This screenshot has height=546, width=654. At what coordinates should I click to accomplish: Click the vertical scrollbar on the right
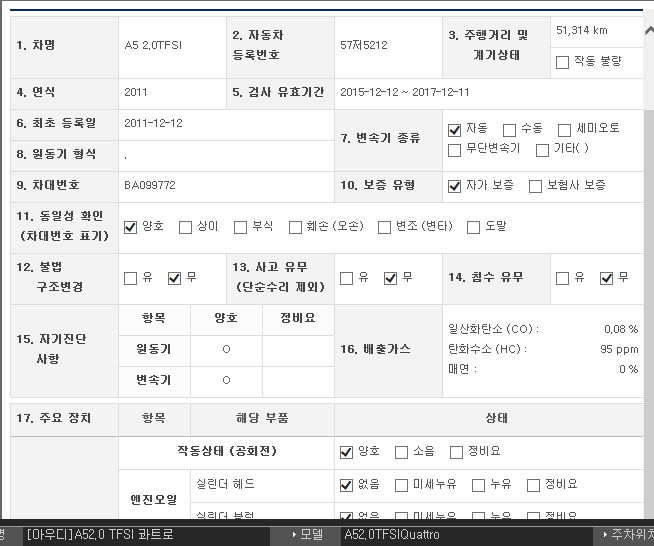pos(648,300)
